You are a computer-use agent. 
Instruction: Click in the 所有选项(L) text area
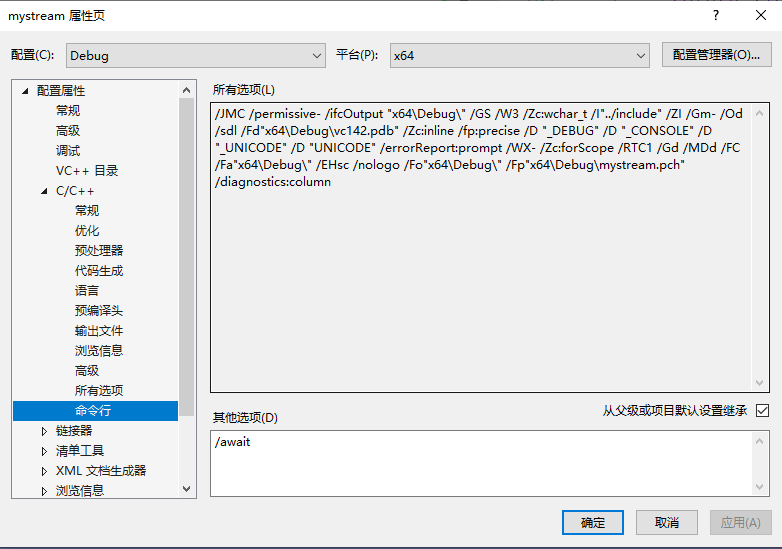(481, 247)
